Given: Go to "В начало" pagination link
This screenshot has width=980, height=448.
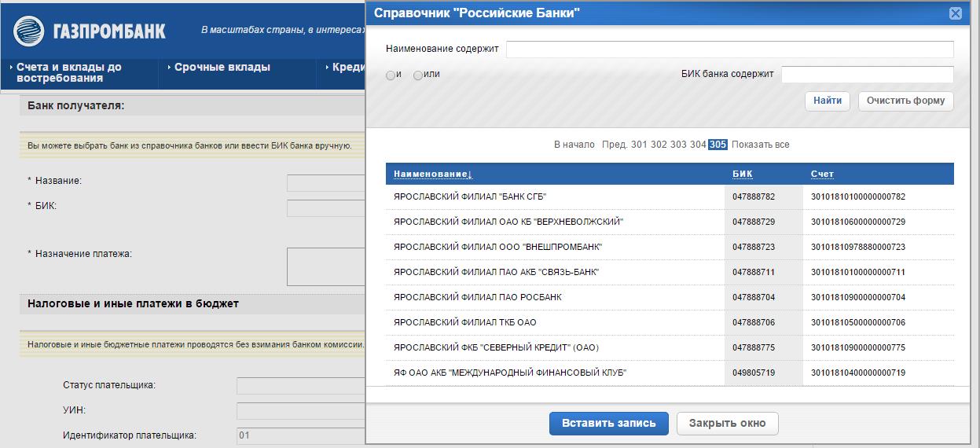Looking at the screenshot, I should click(574, 145).
